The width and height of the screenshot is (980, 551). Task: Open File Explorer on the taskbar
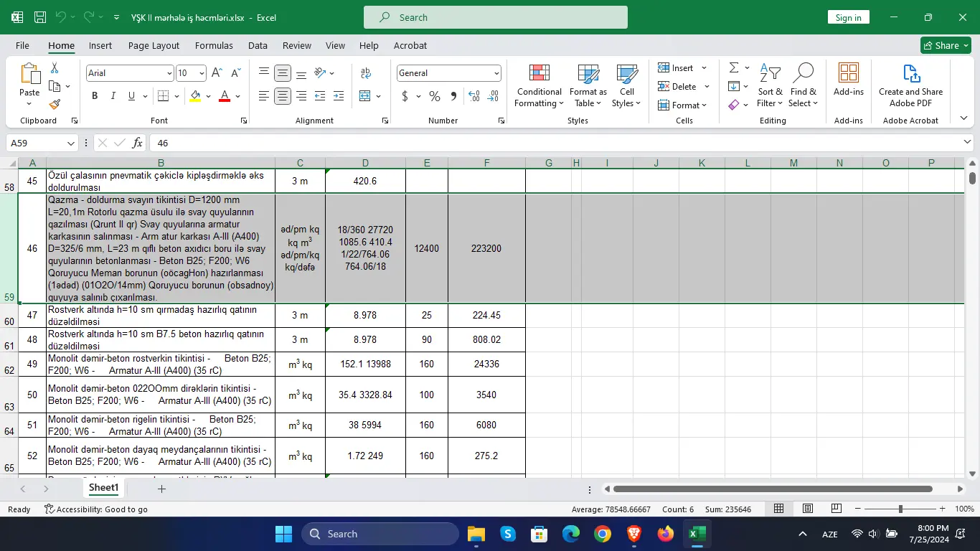click(476, 534)
